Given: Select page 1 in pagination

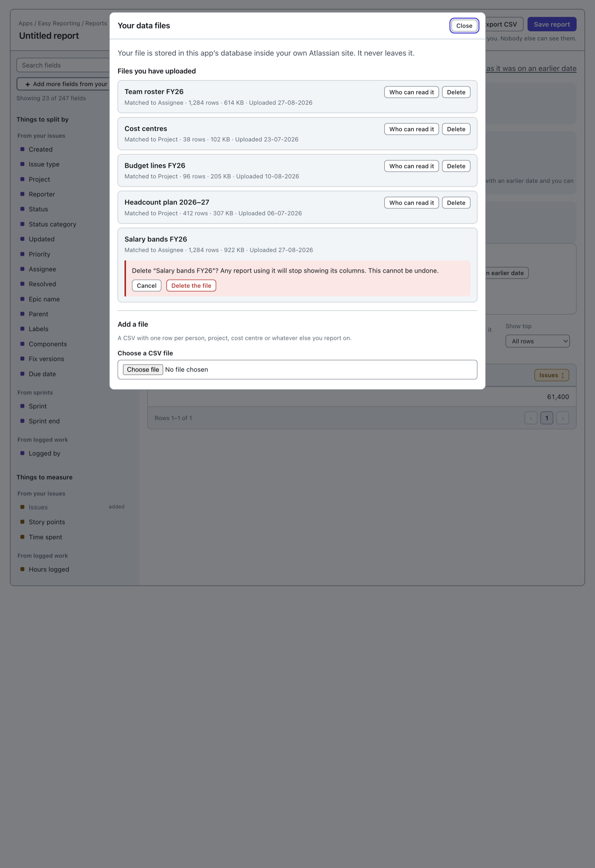Looking at the screenshot, I should [x=547, y=418].
